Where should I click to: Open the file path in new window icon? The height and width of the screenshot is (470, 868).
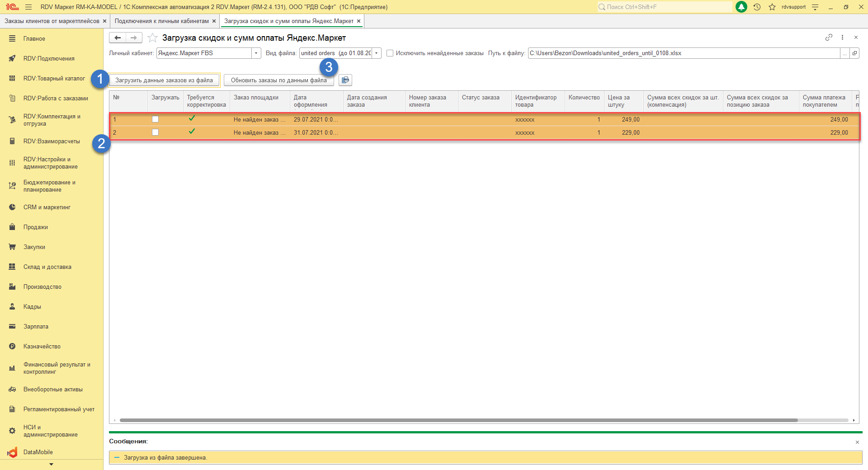[x=854, y=53]
